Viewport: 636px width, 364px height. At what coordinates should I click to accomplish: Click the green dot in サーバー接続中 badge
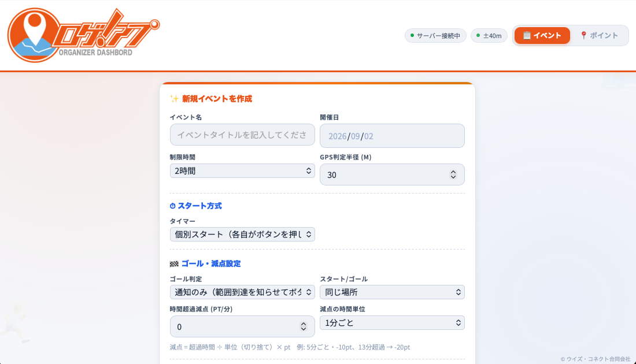tap(412, 35)
